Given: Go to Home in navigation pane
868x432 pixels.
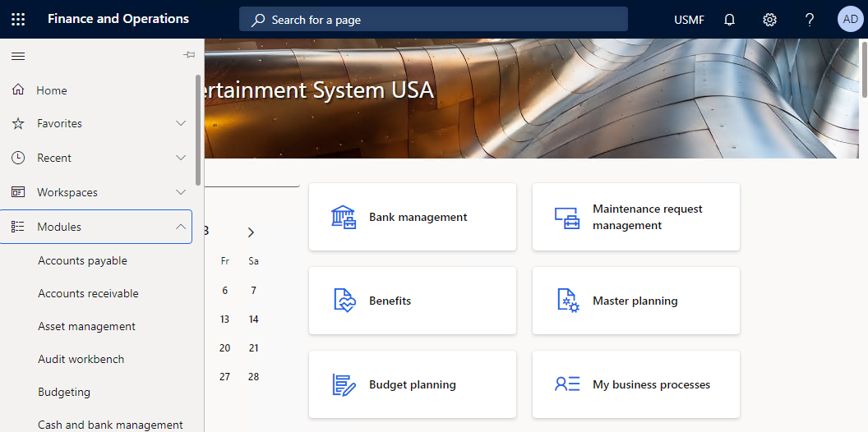Looking at the screenshot, I should (52, 90).
